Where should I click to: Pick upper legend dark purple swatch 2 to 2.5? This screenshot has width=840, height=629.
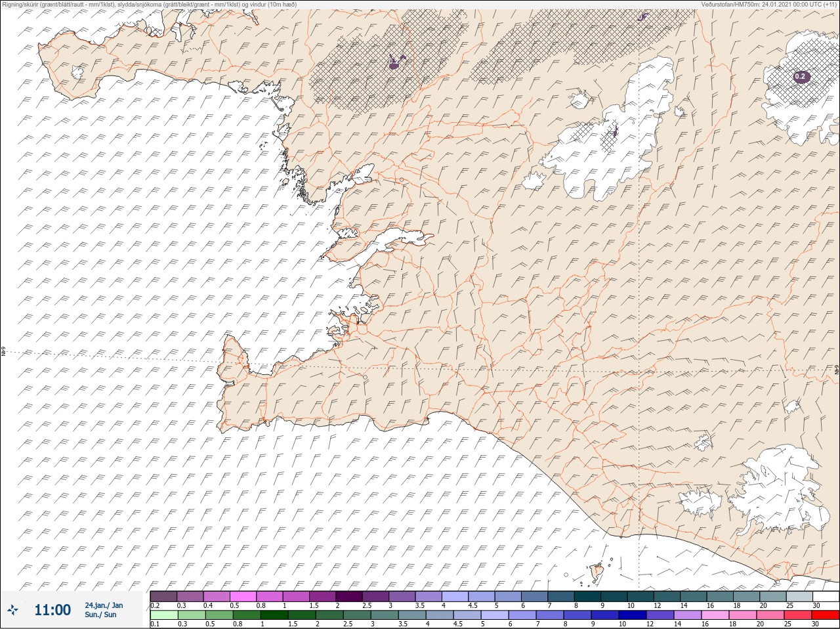click(349, 596)
